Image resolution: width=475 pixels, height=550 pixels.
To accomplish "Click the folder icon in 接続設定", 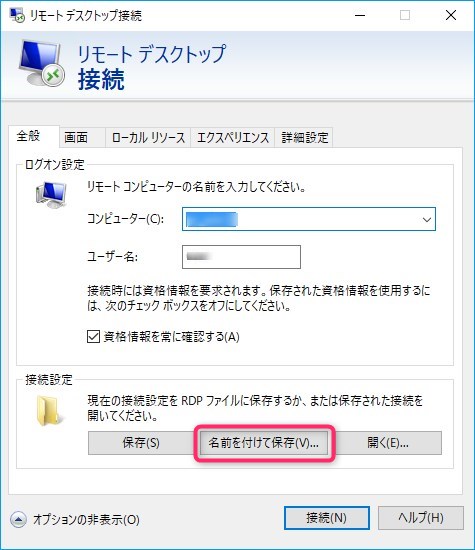I will [x=50, y=411].
